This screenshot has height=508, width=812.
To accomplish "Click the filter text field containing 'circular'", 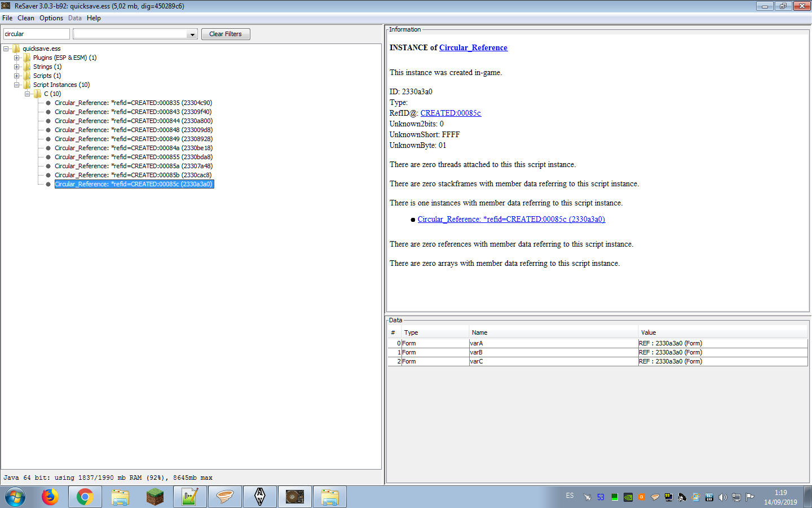I will [37, 34].
